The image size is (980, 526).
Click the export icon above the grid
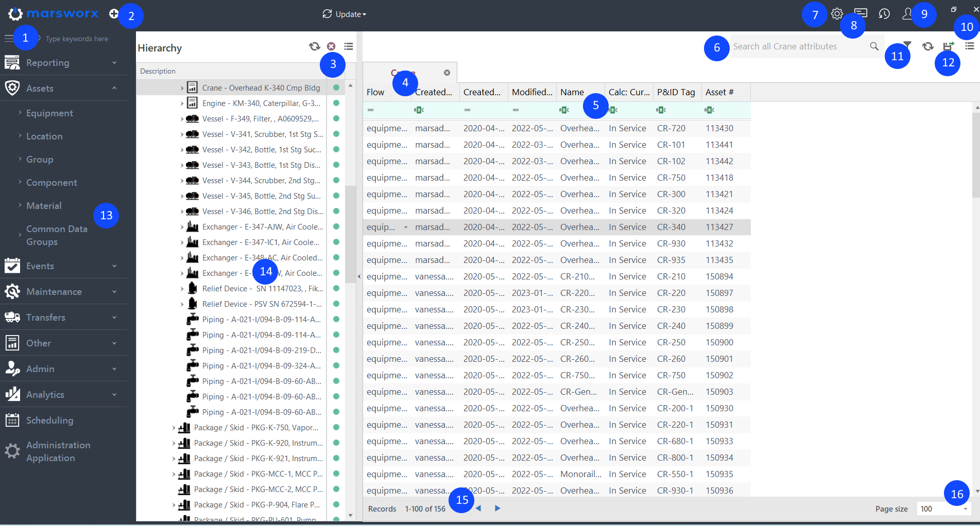(949, 46)
